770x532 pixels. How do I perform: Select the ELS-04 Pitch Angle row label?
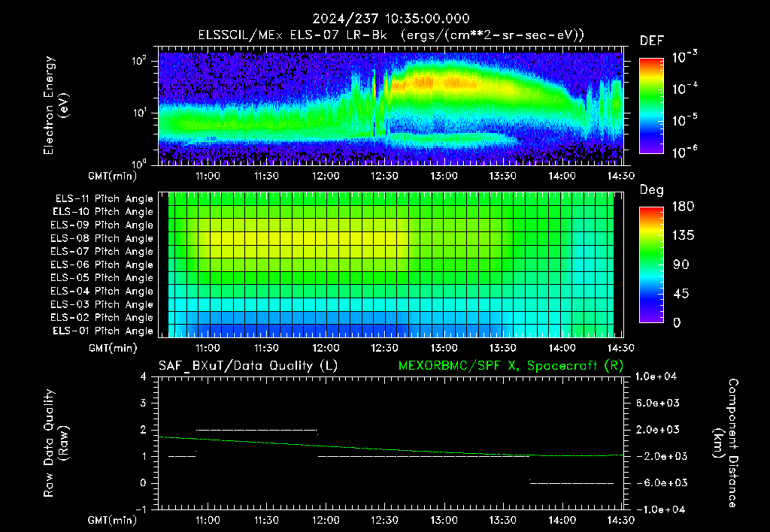[x=102, y=292]
